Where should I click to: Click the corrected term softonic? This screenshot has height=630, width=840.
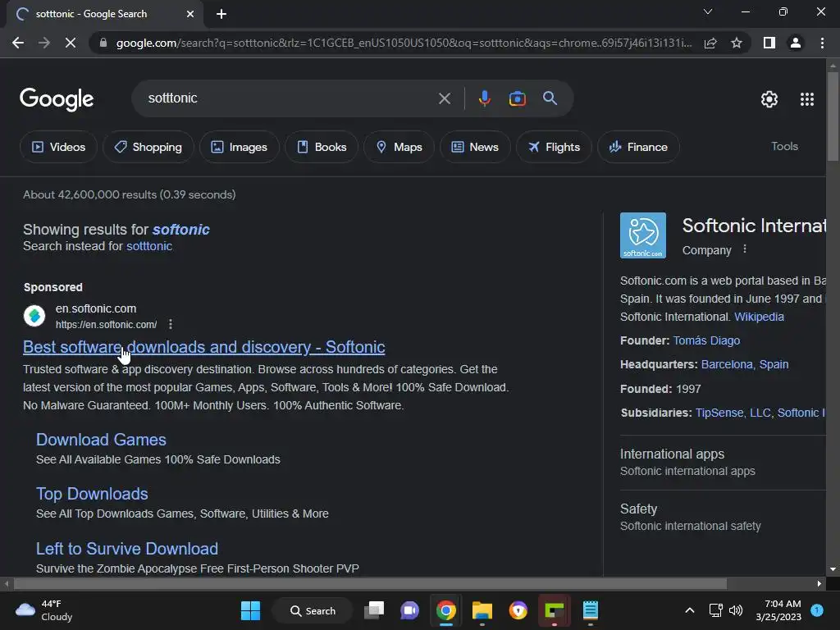click(181, 230)
